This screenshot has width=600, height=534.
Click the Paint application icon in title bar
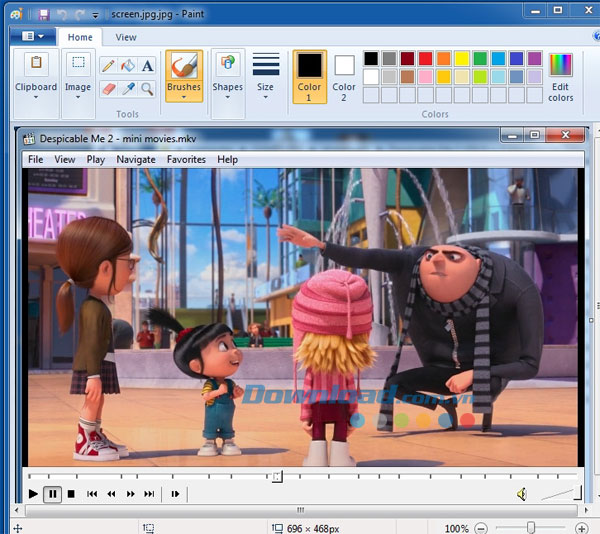[x=16, y=15]
